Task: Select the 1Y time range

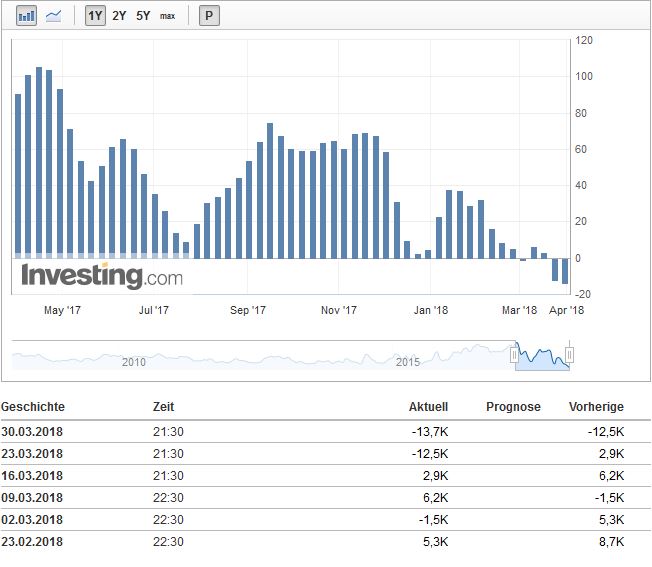Action: (95, 16)
